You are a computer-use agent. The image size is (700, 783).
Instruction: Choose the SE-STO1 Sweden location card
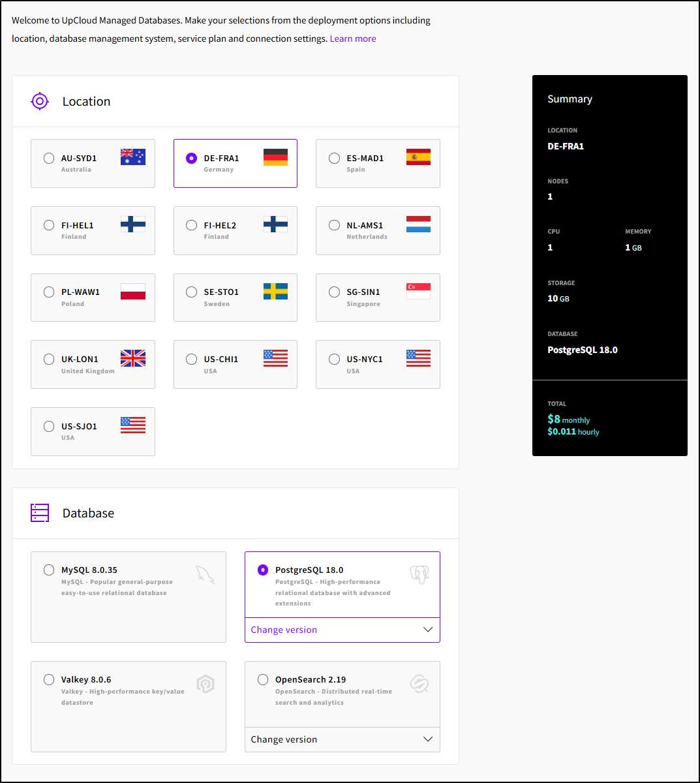click(235, 298)
